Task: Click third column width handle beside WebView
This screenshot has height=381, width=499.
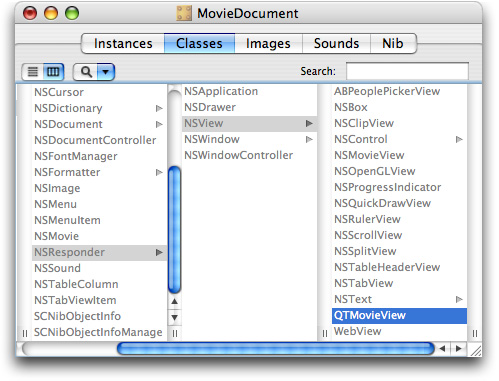Action: click(475, 333)
